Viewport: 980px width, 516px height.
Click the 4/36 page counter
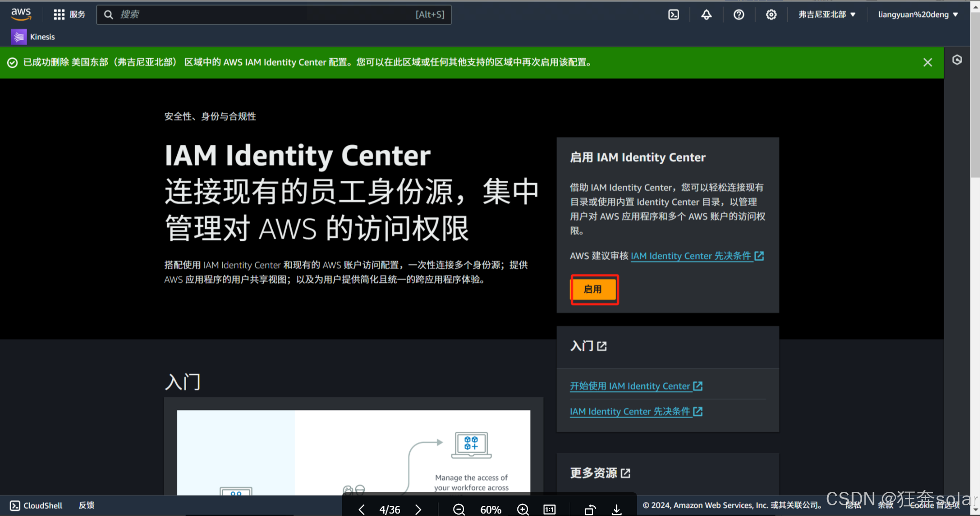tap(390, 510)
